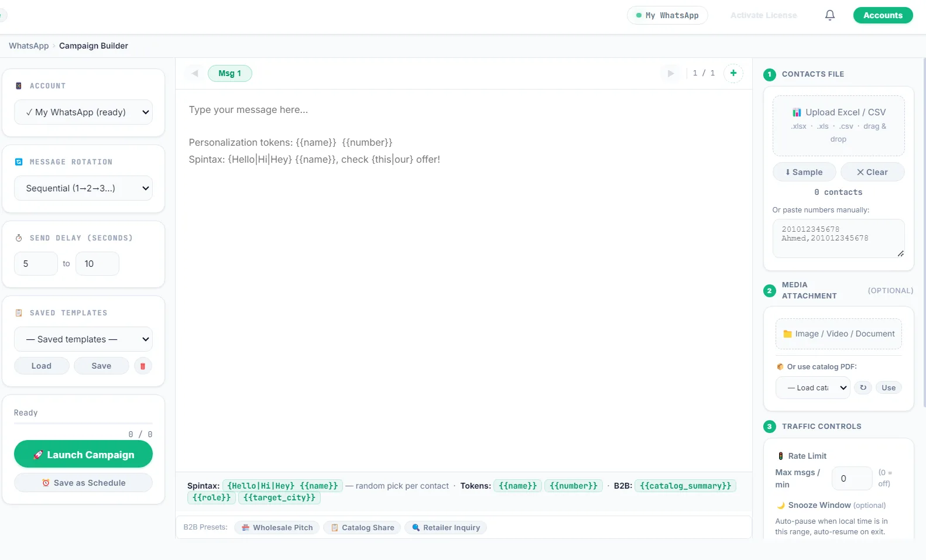The image size is (926, 560).
Task: Click the message text area
Action: (464, 281)
